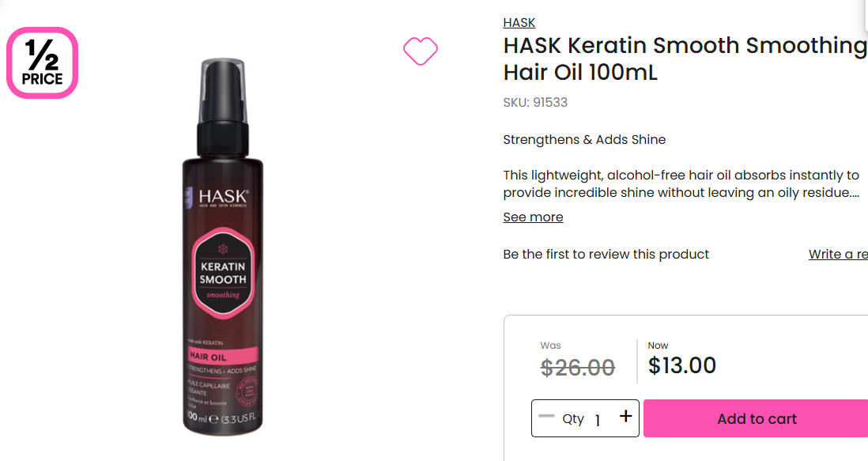
Task: Expand description with See more
Action: pos(533,217)
